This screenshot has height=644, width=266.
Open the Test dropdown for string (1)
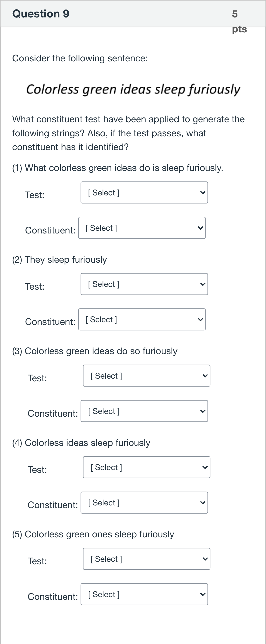tap(144, 192)
